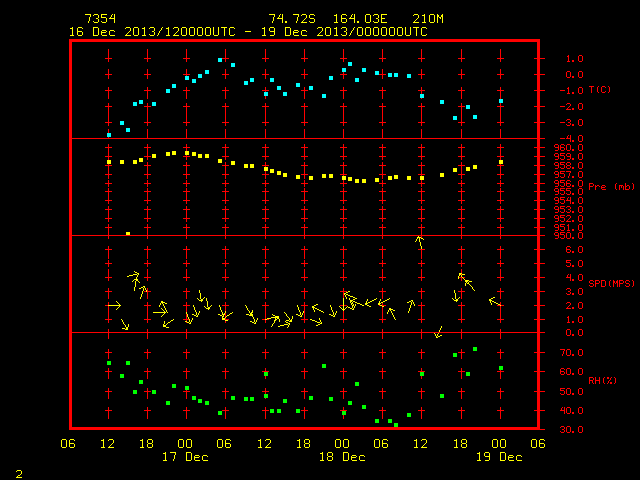Click the wind arrow on the 0.0 speed line
The width and height of the screenshot is (640, 480).
pyautogui.click(x=439, y=332)
